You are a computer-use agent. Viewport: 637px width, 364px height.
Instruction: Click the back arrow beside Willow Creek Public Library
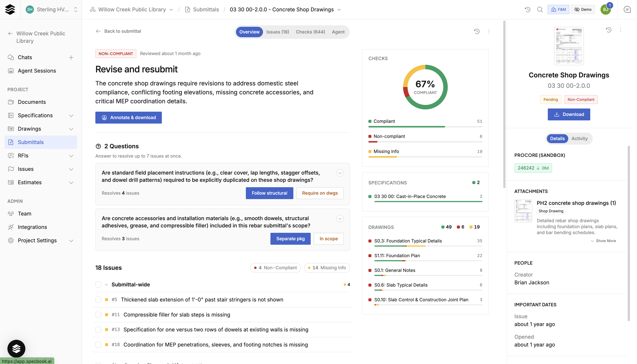tap(10, 33)
